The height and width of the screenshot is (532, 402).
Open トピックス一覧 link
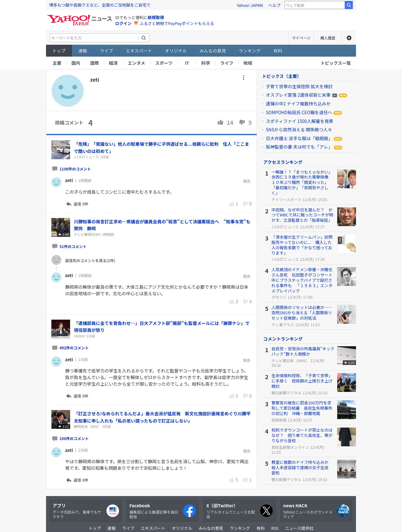tap(336, 63)
